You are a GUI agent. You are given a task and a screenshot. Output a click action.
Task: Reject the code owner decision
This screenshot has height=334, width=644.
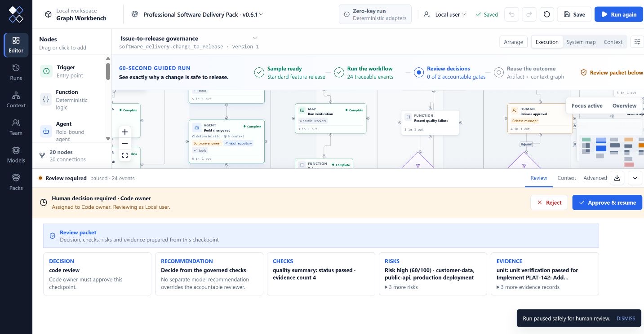[549, 202]
